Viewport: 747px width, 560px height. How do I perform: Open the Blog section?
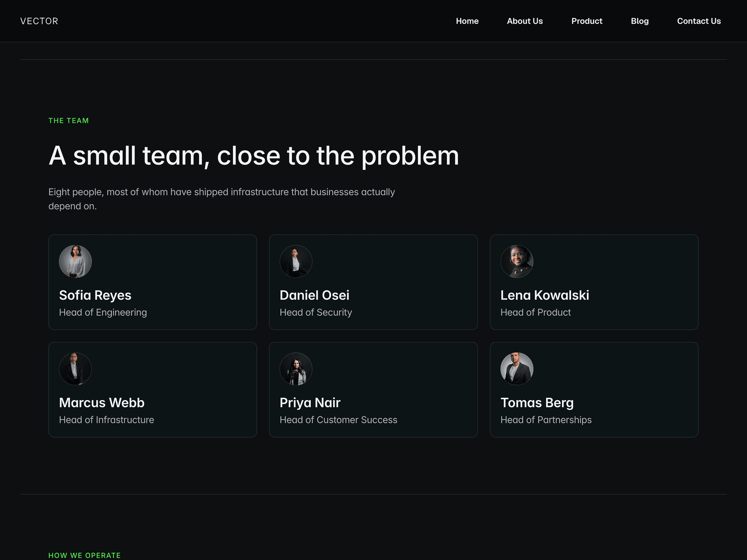click(x=640, y=21)
